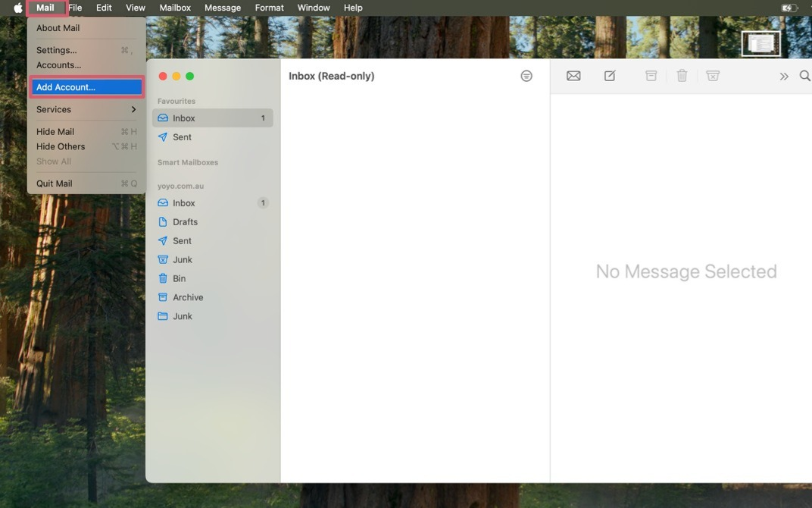Open the Junk mailbox with crossed-box icon
The height and width of the screenshot is (508, 812).
213,260
